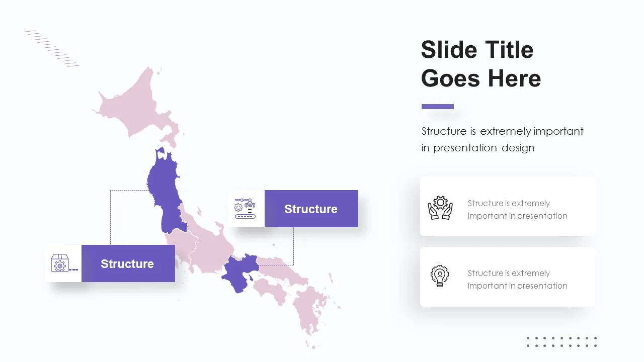Click the pink central Honshu region
This screenshot has height=362, width=644.
(x=211, y=241)
